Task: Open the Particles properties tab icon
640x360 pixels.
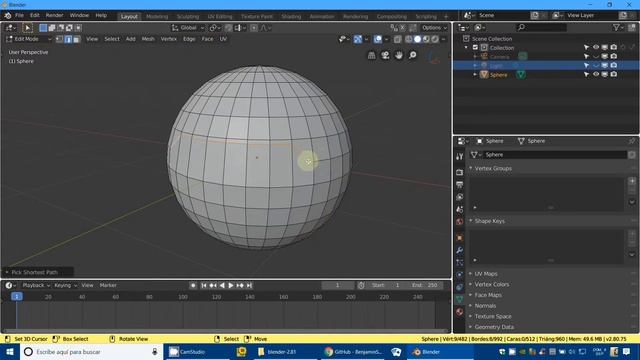Action: coord(460,262)
